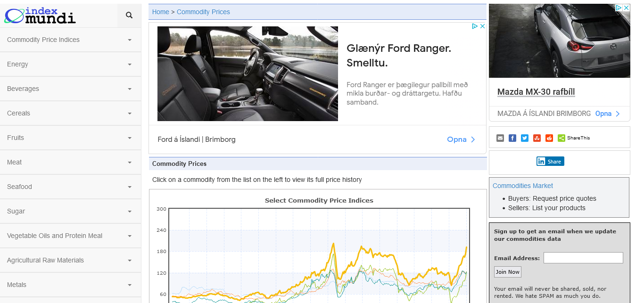644x303 pixels.
Task: Share on Facebook icon
Action: pyautogui.click(x=512, y=138)
